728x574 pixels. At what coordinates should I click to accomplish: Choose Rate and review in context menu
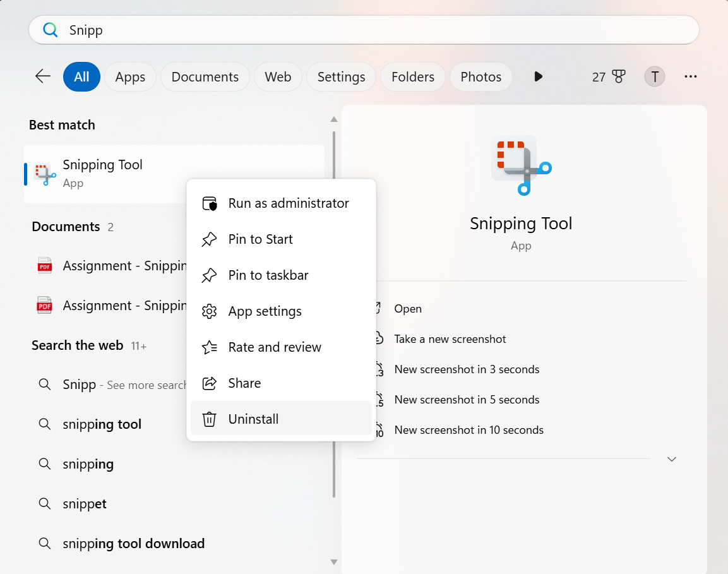pyautogui.click(x=281, y=347)
